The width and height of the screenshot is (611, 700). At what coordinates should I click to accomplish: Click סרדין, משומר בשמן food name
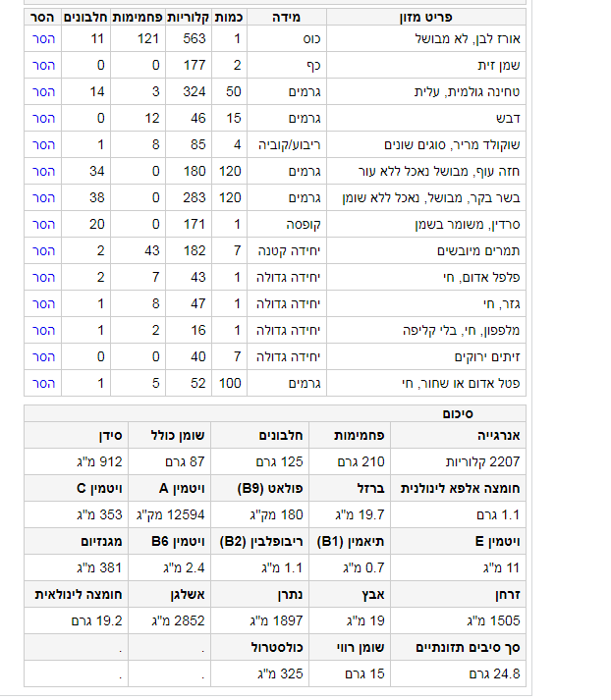pos(468,224)
